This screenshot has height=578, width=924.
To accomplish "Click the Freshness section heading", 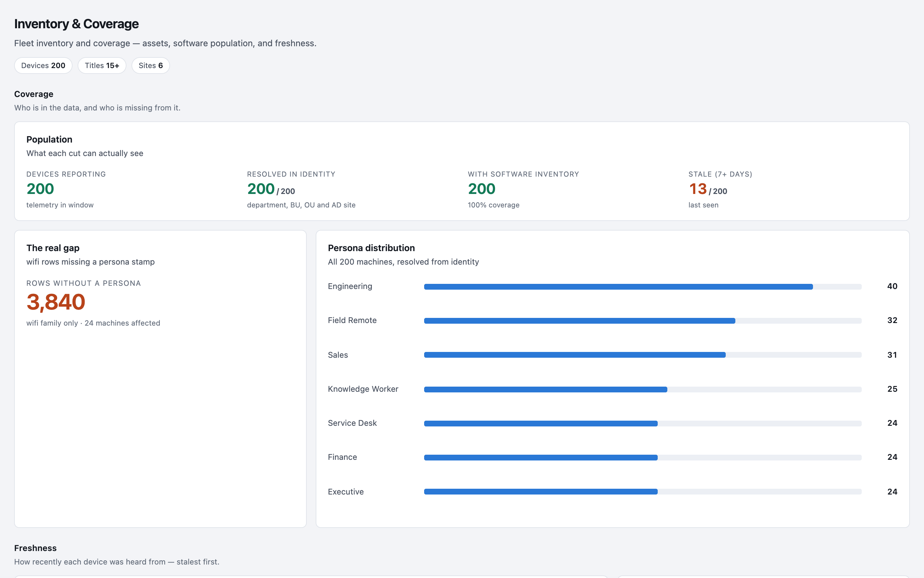I will 35,548.
